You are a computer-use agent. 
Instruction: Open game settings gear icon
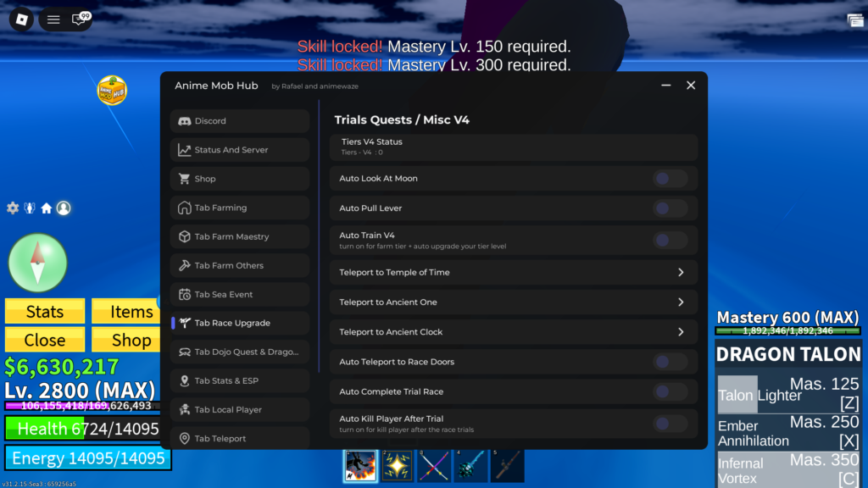[13, 208]
